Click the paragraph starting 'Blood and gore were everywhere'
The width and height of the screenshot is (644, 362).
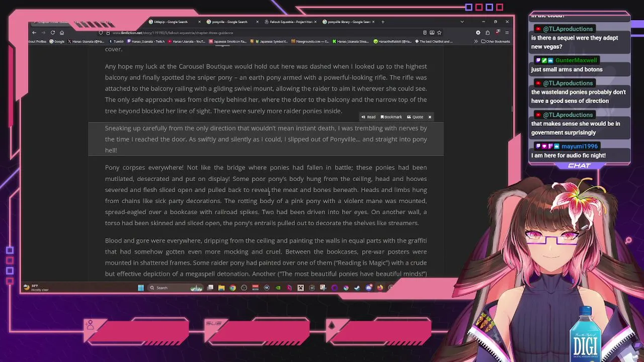(266, 257)
